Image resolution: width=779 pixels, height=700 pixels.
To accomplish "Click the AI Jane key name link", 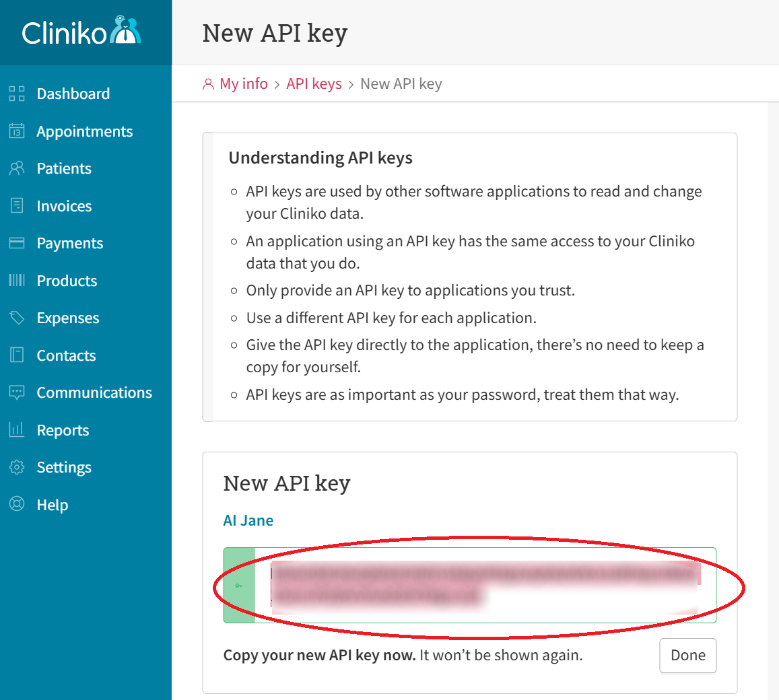I will coord(248,520).
